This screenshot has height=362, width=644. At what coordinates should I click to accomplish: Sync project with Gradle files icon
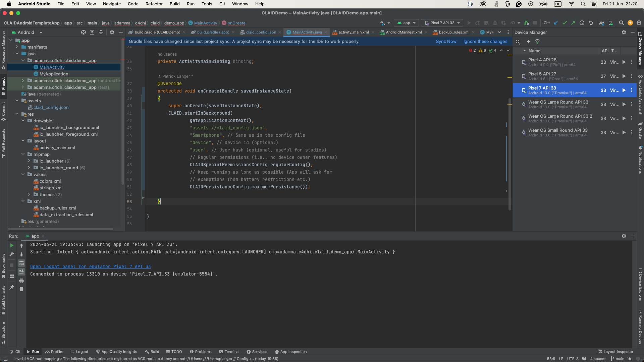602,23
